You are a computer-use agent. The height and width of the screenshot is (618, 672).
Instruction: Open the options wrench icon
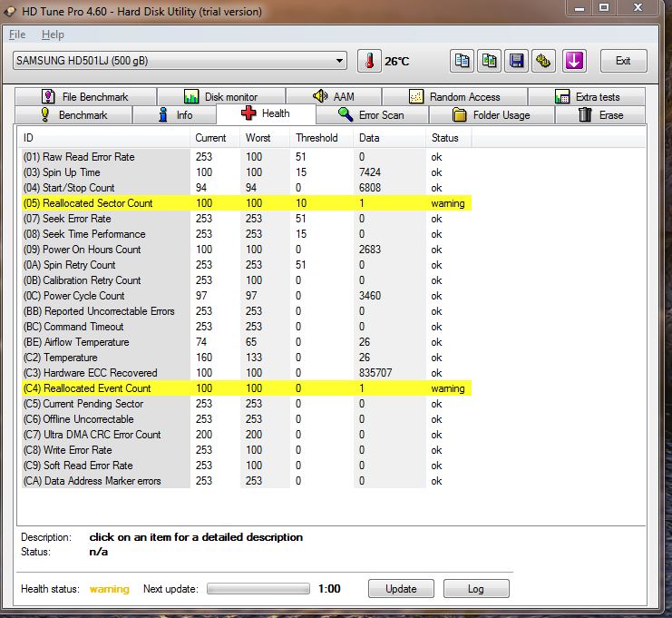[543, 61]
